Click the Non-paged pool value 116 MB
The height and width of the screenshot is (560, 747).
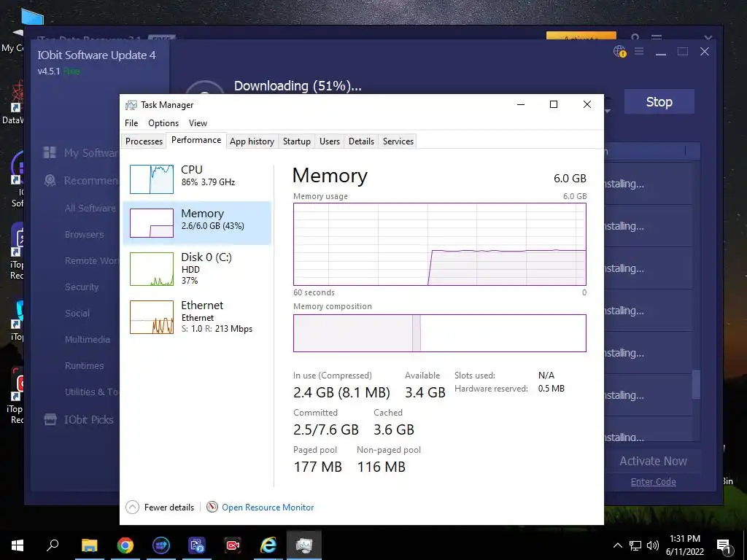(381, 467)
